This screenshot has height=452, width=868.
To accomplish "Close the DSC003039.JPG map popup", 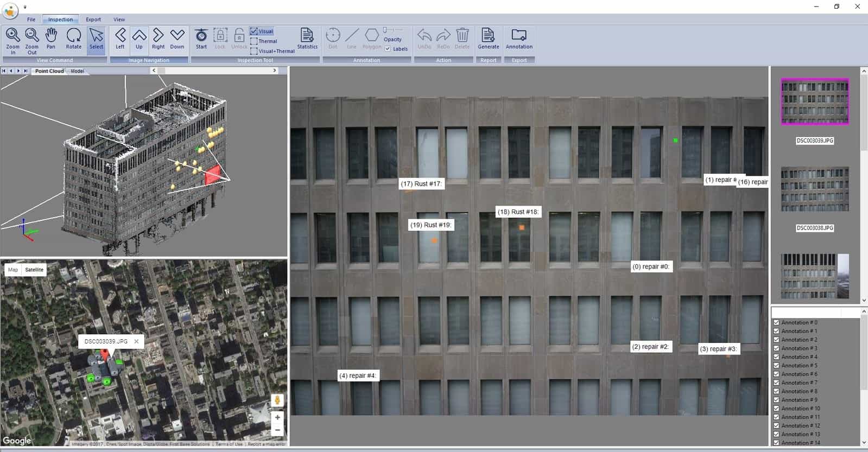I will tap(136, 341).
